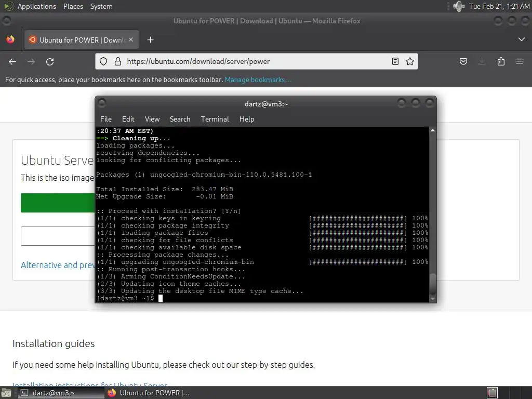Viewport: 532px width, 399px height.
Task: Click the green download button on the page
Action: tap(58, 203)
